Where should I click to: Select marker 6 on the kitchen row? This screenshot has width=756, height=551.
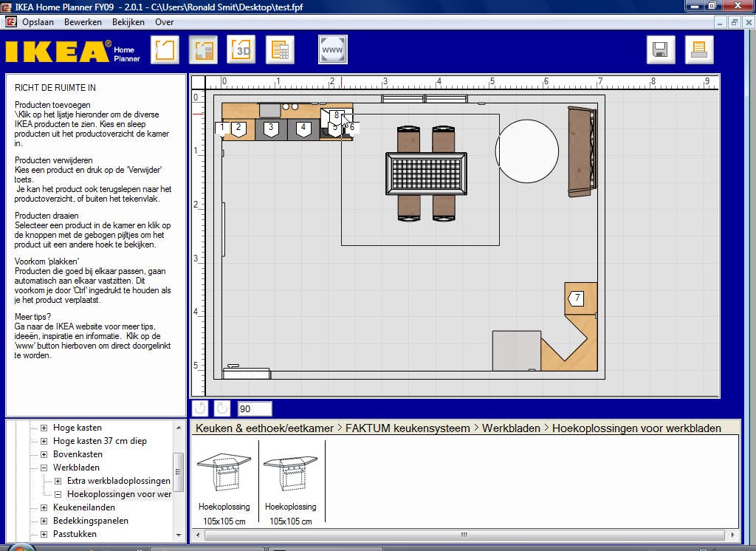point(352,127)
